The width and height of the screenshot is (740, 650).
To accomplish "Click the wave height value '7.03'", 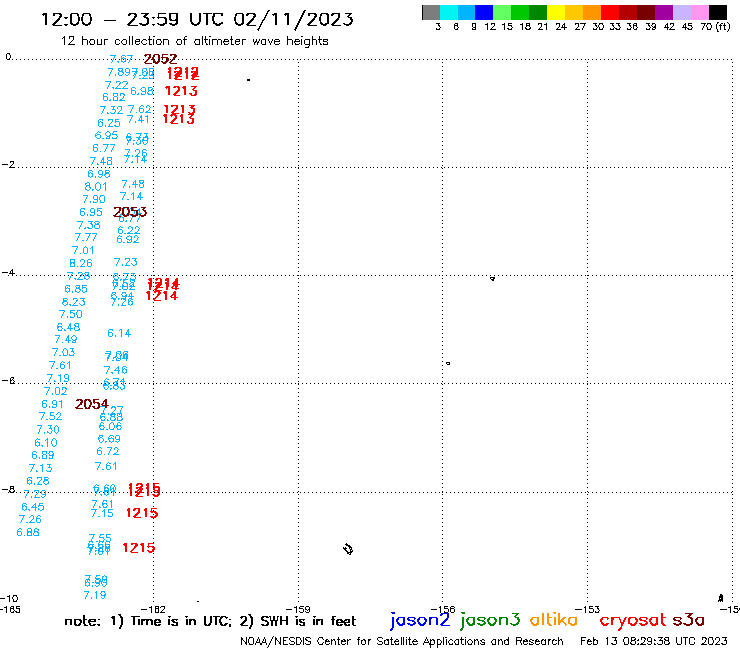I will tap(63, 353).
